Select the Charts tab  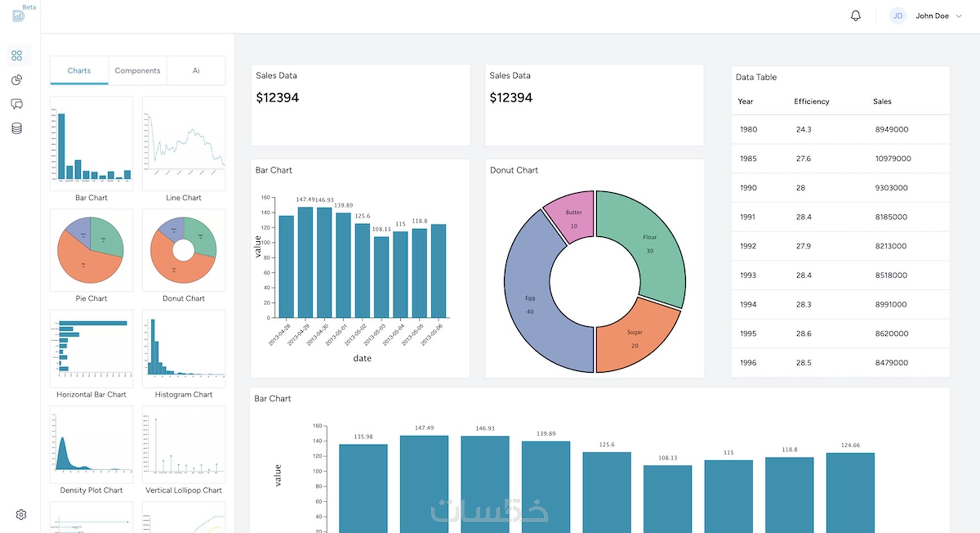point(79,70)
